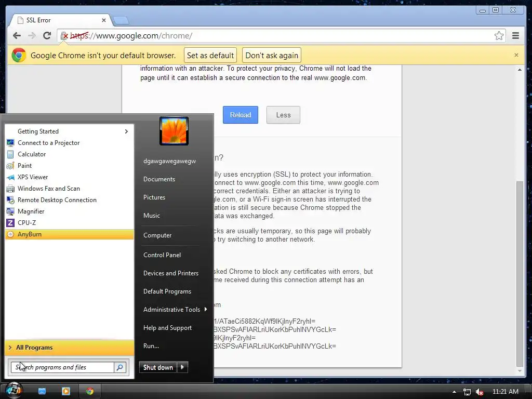Click the Connect to a Projector icon

pos(10,143)
